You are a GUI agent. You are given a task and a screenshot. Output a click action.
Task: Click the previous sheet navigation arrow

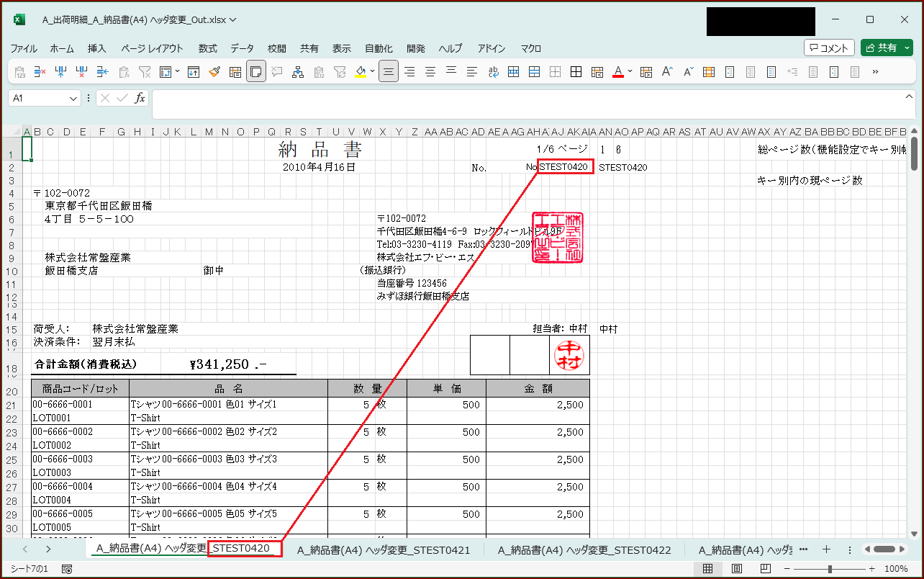tap(25, 549)
